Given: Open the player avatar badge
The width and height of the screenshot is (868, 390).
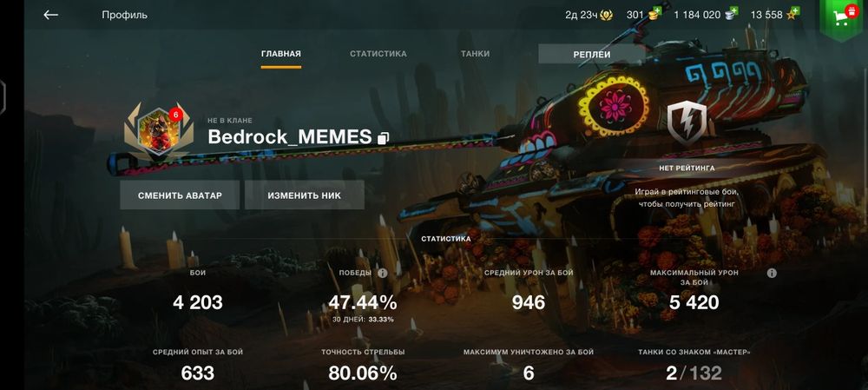Looking at the screenshot, I should (159, 131).
